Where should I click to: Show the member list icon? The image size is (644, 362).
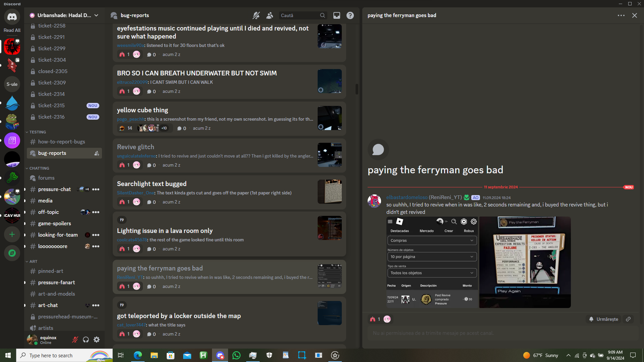point(270,15)
